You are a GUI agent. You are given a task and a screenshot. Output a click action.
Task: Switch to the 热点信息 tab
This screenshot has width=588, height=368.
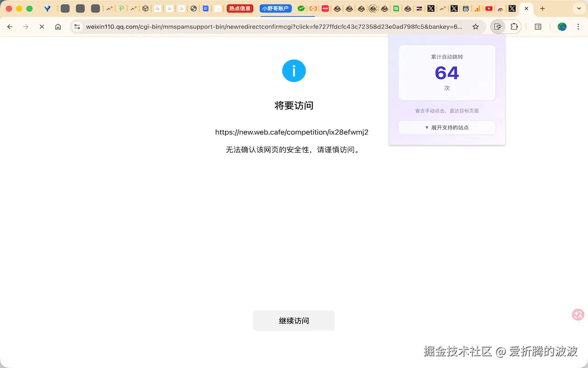click(x=239, y=8)
